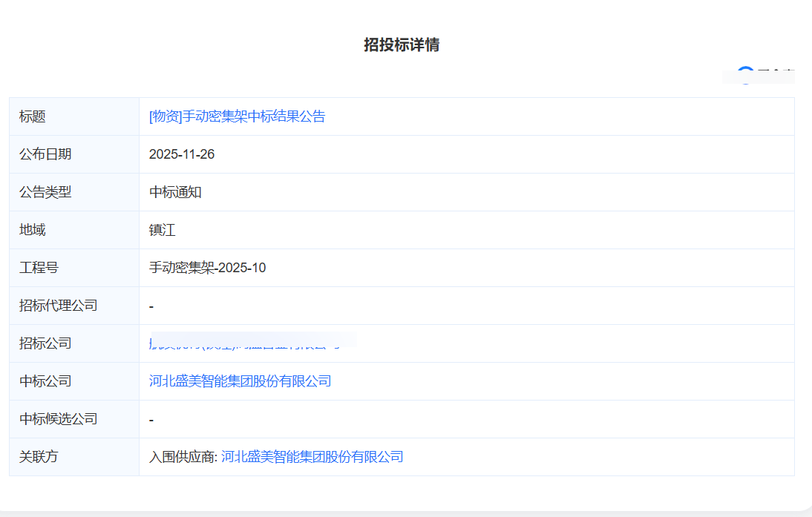Viewport: 812px width, 517px height.
Task: Click the dash in 招标代理公司 row
Action: (x=151, y=305)
